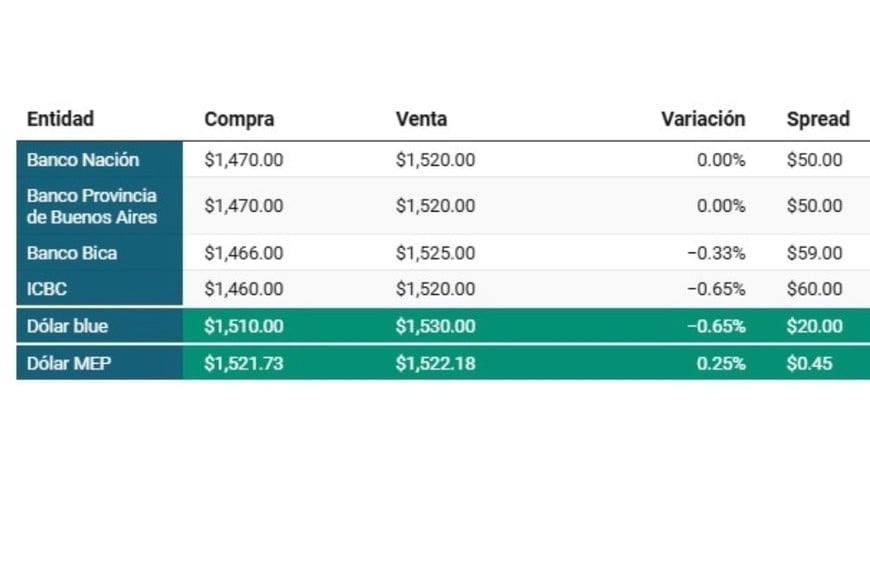The image size is (870, 578).
Task: Click Dólar MEP compra value $1,521.73
Action: tap(244, 363)
